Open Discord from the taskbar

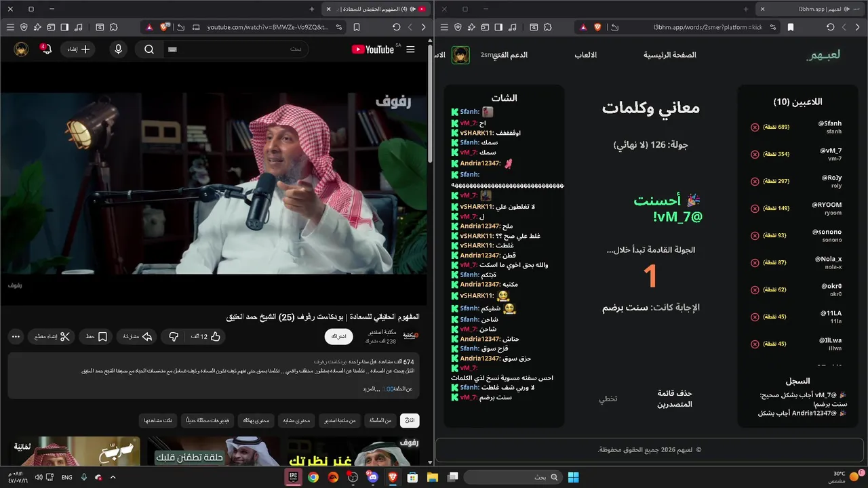tap(372, 477)
